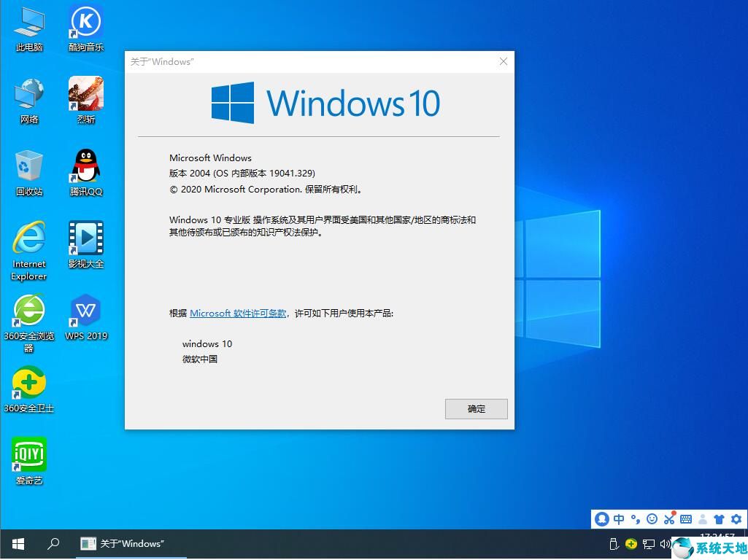Image resolution: width=748 pixels, height=560 pixels.
Task: Toggle the 中 Chinese/English input mode
Action: click(x=619, y=519)
